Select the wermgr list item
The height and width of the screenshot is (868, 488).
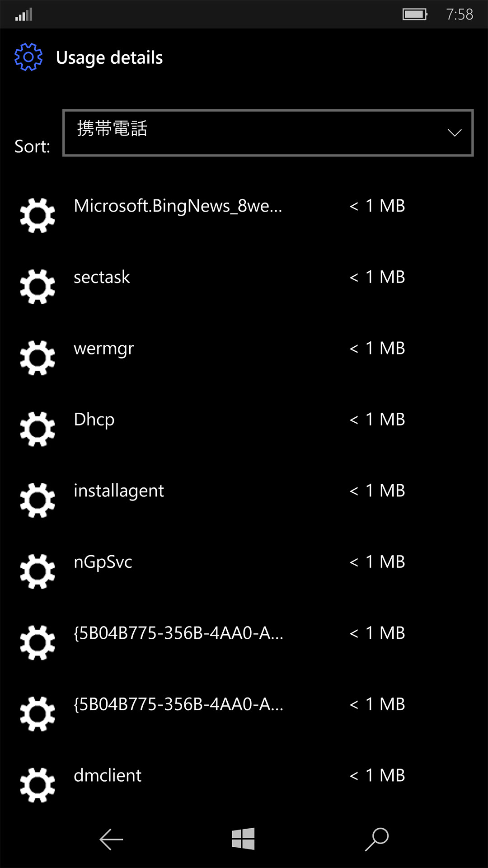coord(104,349)
